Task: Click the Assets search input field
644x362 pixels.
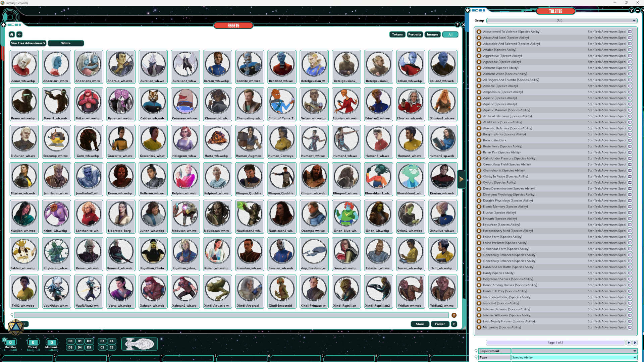Action: pyautogui.click(x=231, y=315)
